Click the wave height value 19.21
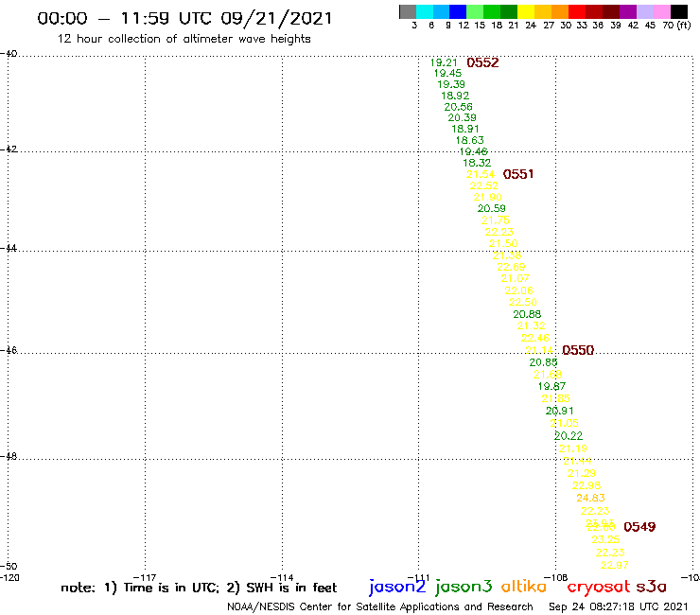Screen dimensions: 700x615 point(444,62)
